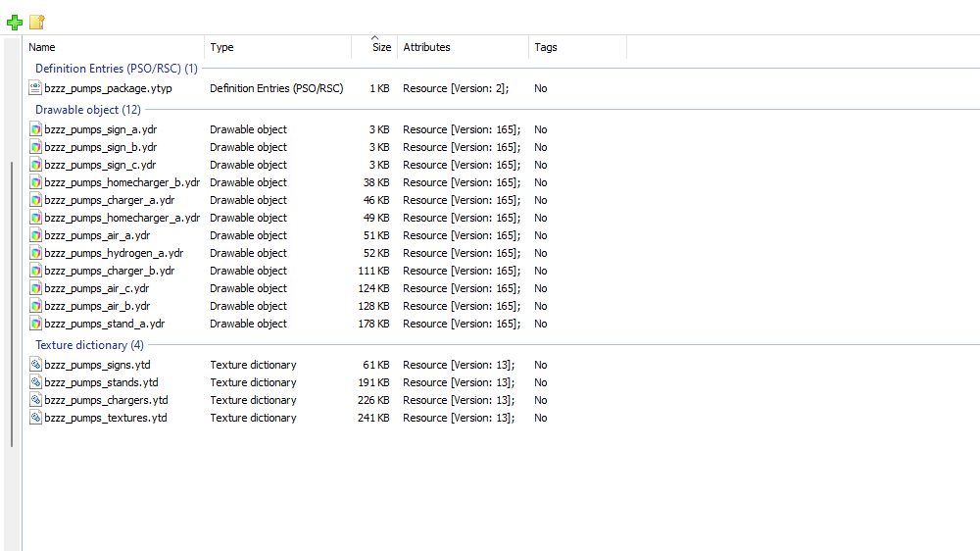Click Tags value No for bzzz_pumps_stand_a.ydr

(541, 324)
